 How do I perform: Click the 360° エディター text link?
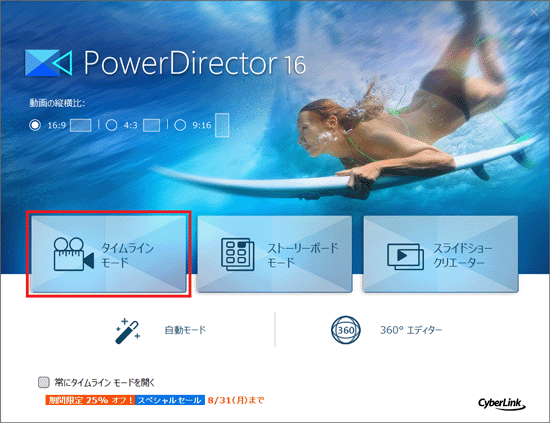coord(411,330)
